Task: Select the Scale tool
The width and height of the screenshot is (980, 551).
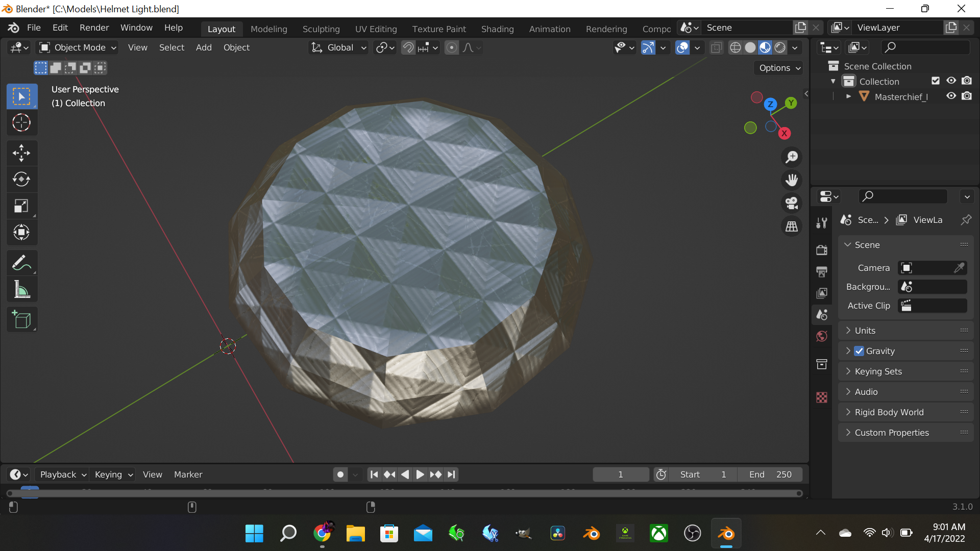Action: (21, 206)
